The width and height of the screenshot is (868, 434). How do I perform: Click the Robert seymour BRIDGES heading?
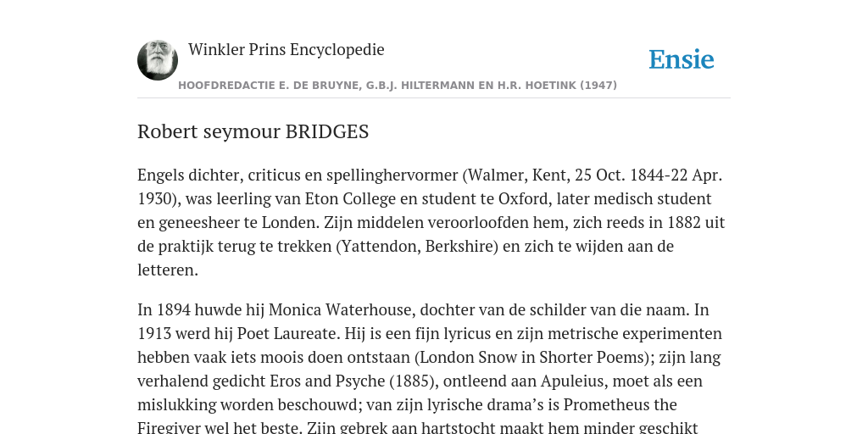(x=253, y=131)
